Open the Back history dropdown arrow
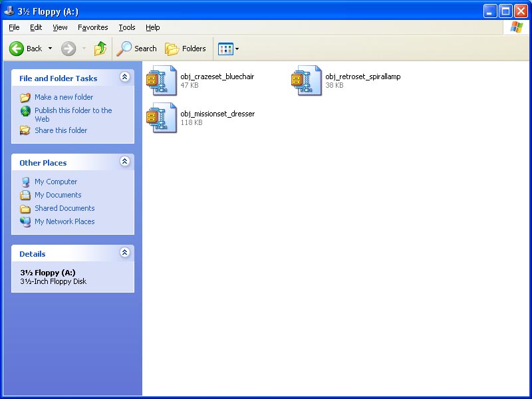 click(x=51, y=49)
